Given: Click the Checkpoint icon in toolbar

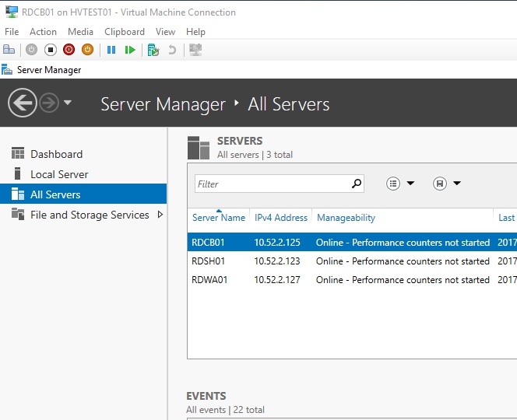Looking at the screenshot, I should [153, 50].
